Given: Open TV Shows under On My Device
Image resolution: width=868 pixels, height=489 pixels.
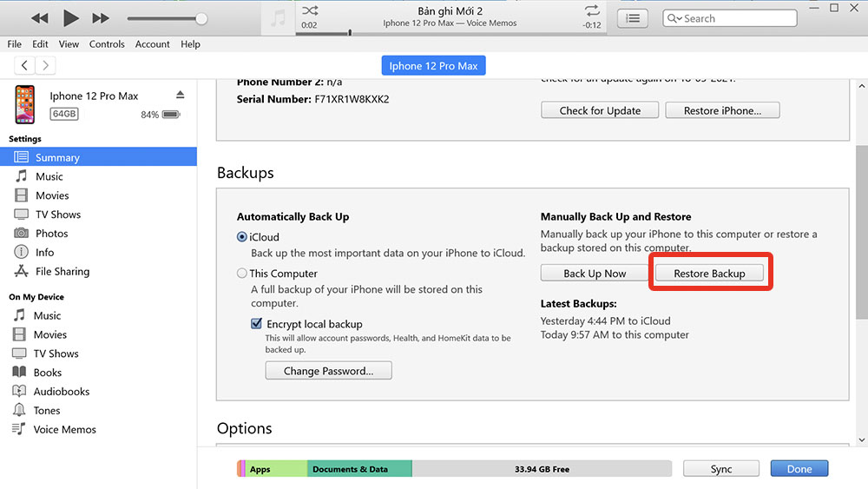Looking at the screenshot, I should 99,354.
